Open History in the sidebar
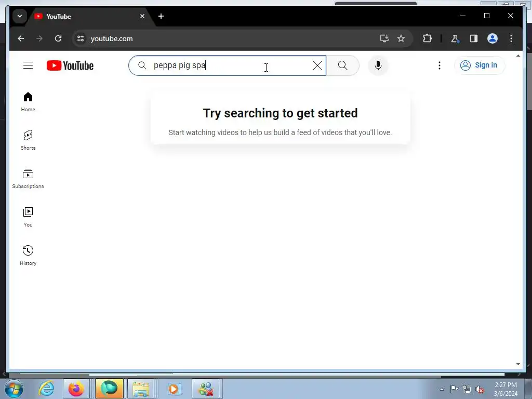This screenshot has width=532, height=399. point(28,256)
